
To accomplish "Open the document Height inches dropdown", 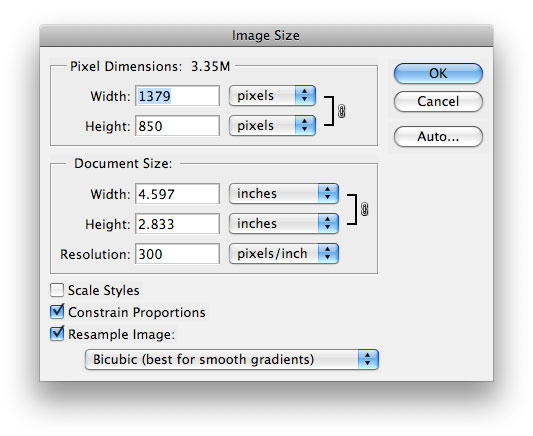I will 284,223.
